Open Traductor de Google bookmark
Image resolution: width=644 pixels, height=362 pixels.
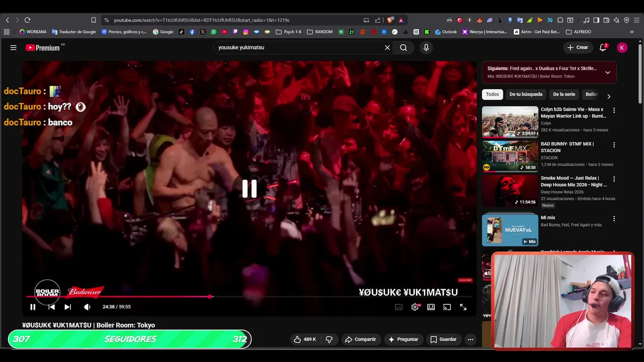pyautogui.click(x=74, y=32)
